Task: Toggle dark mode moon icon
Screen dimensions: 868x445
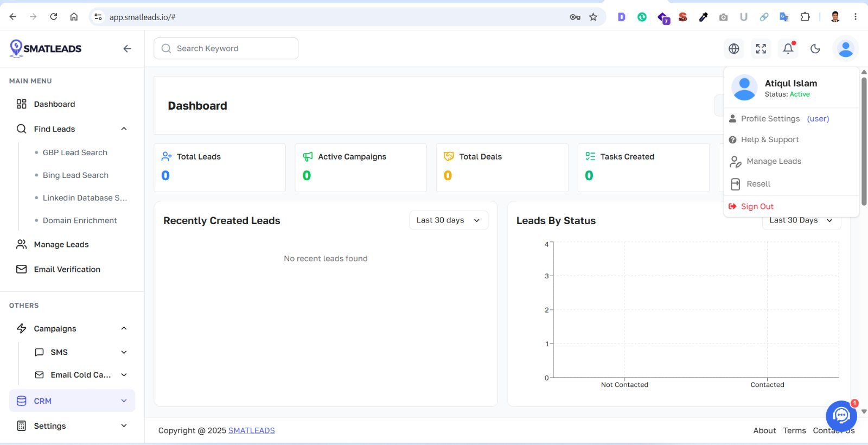Action: click(x=815, y=49)
